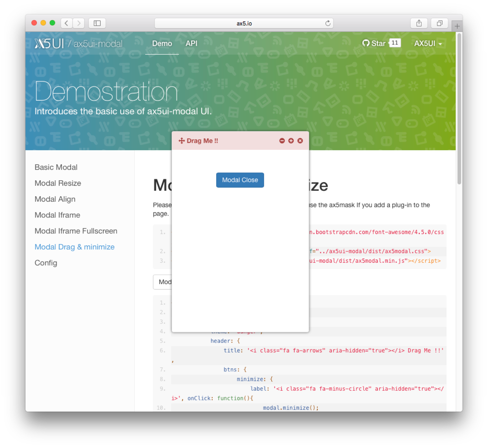Click the minimize minus-circle icon in modal header

click(282, 141)
